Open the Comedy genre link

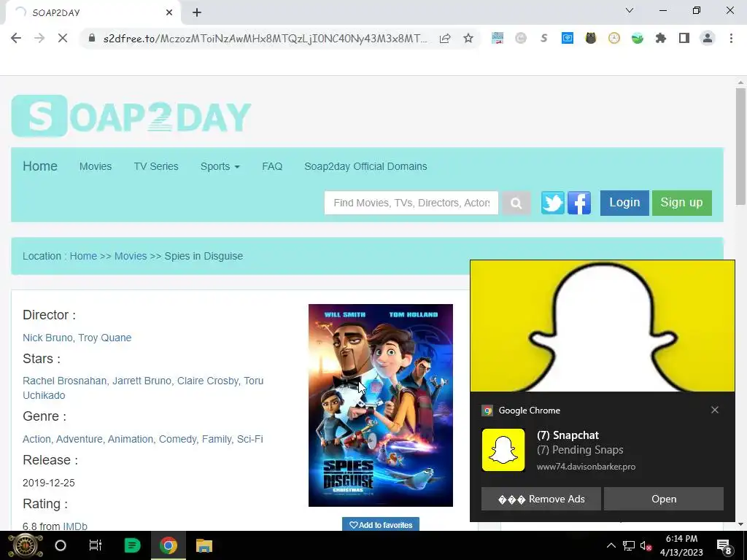177,439
